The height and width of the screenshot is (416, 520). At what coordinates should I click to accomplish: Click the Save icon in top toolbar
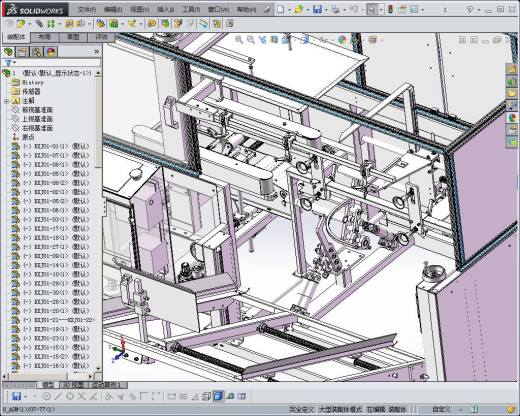pyautogui.click(x=317, y=9)
